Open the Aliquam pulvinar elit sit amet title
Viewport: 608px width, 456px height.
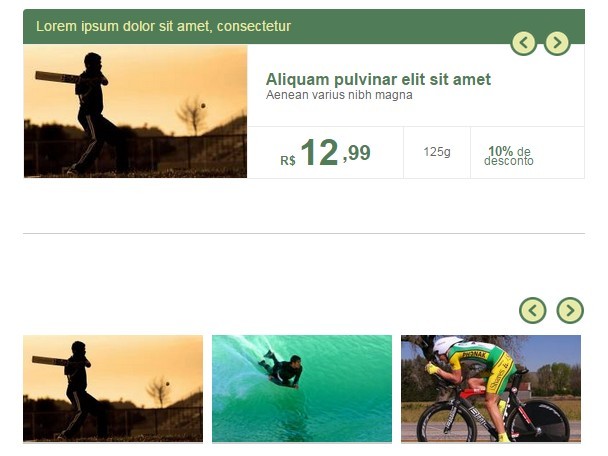378,79
